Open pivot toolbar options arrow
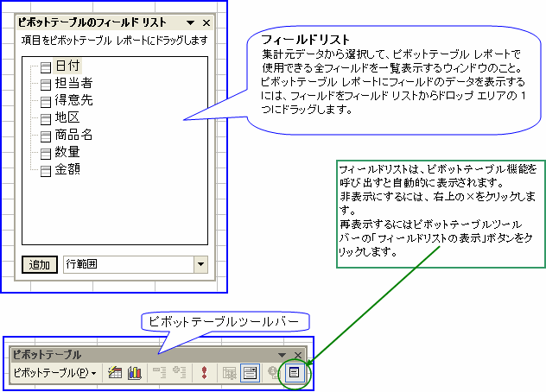The width and height of the screenshot is (546, 392). point(282,355)
